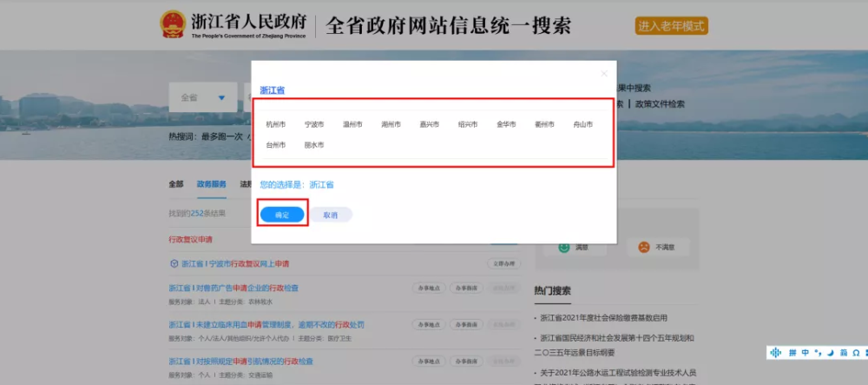
Task: Switch to the 政务服务 results tab
Action: click(212, 184)
